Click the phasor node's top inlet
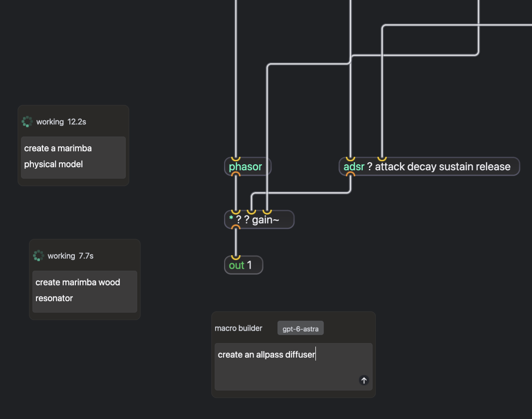The height and width of the screenshot is (419, 532). (236, 159)
